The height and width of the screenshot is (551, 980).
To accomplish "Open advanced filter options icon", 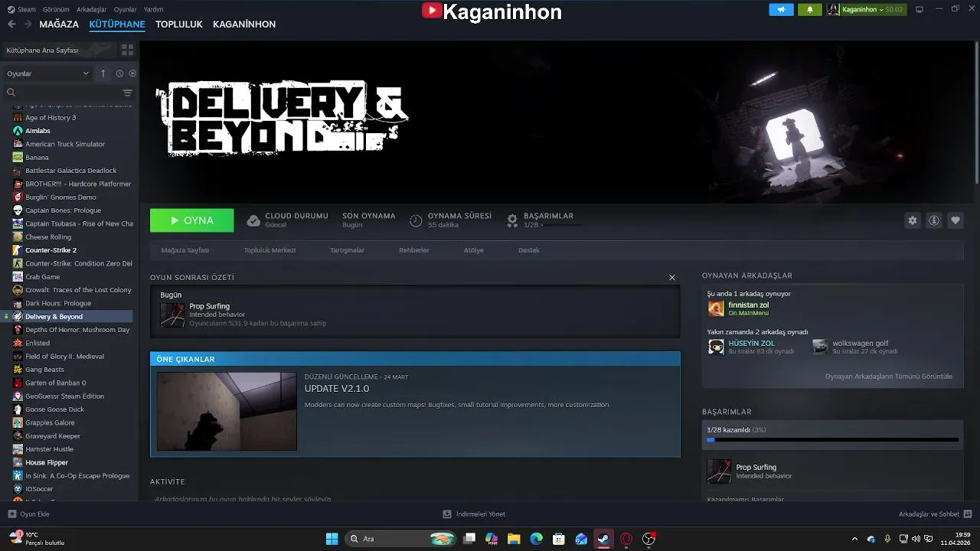I will (x=127, y=93).
